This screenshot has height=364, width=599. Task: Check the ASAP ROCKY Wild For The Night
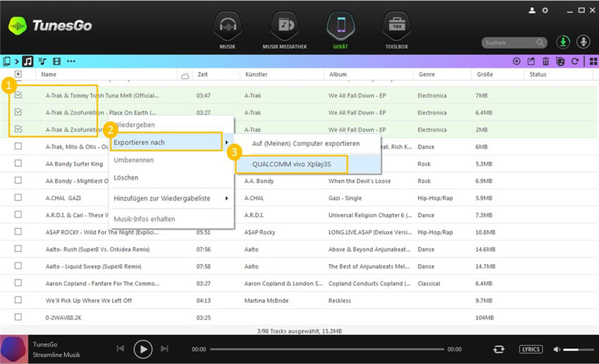point(18,232)
